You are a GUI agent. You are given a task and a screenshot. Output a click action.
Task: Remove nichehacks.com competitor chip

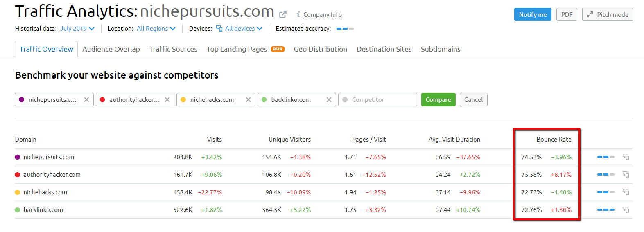[x=248, y=99]
